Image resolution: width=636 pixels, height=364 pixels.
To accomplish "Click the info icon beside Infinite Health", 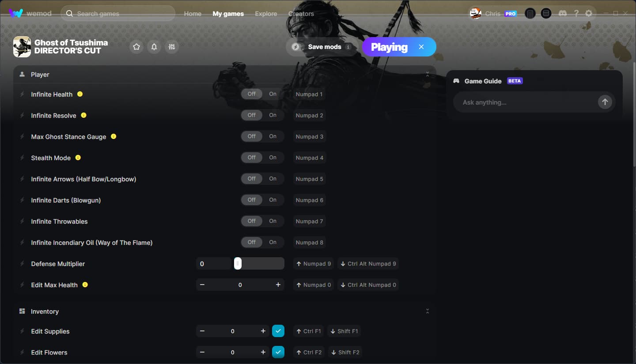I will pyautogui.click(x=80, y=94).
